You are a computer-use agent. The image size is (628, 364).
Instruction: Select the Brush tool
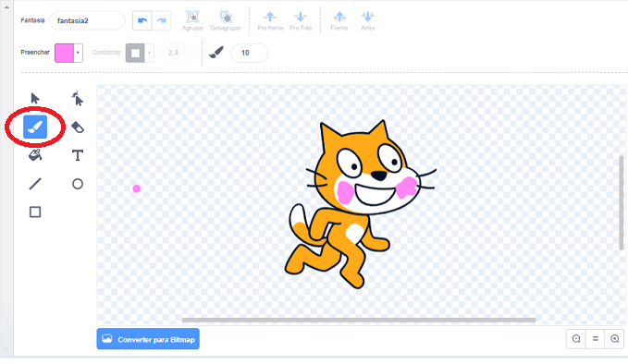tap(35, 127)
